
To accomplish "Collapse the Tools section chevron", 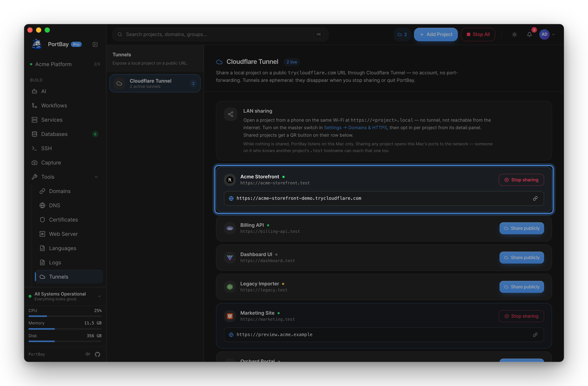I will [x=96, y=177].
